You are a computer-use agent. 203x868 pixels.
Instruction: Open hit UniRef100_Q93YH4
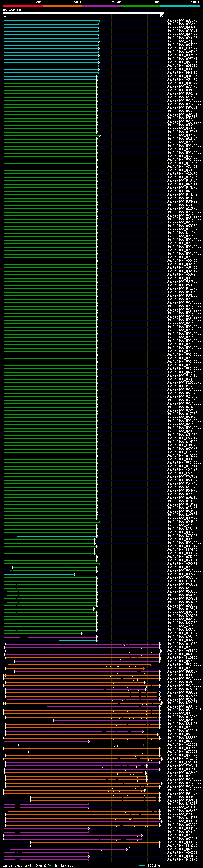point(182,24)
